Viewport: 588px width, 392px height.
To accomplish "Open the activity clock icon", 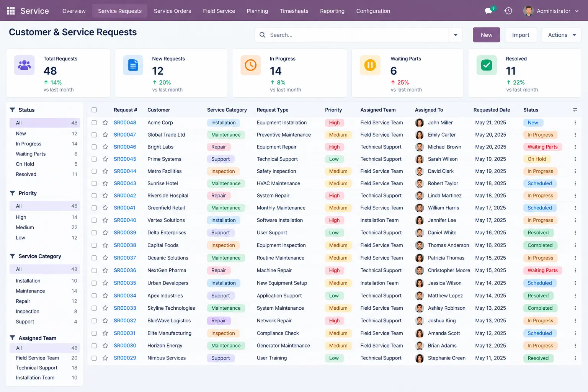I will tap(508, 11).
